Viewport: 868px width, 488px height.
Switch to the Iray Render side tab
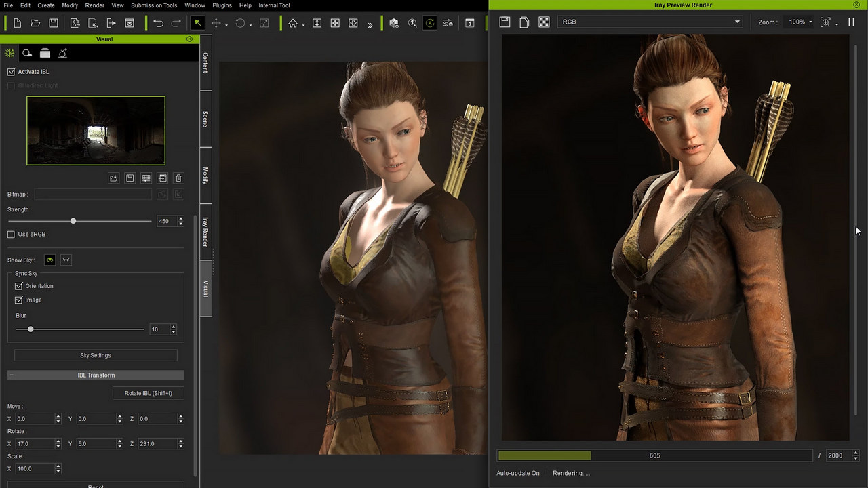[x=205, y=232]
